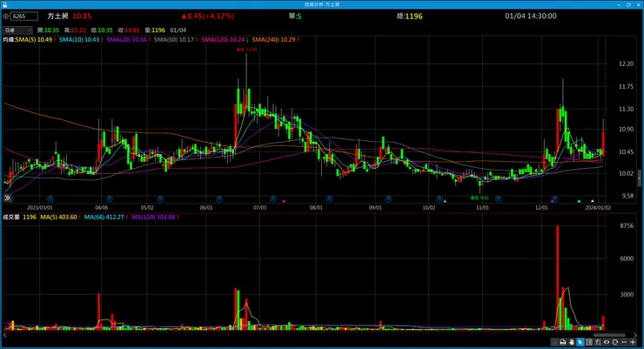The height and width of the screenshot is (349, 644).
Task: Click the stock code field 6265
Action: click(x=23, y=17)
